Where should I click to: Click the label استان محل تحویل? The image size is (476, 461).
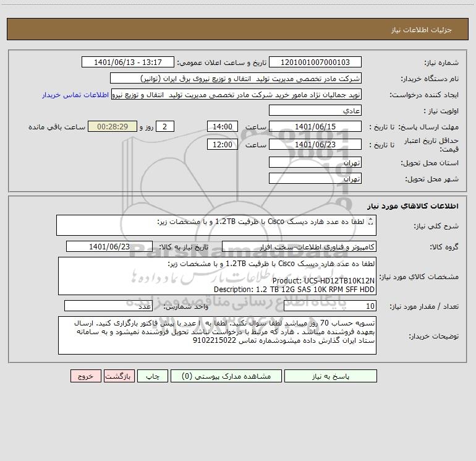click(x=430, y=163)
